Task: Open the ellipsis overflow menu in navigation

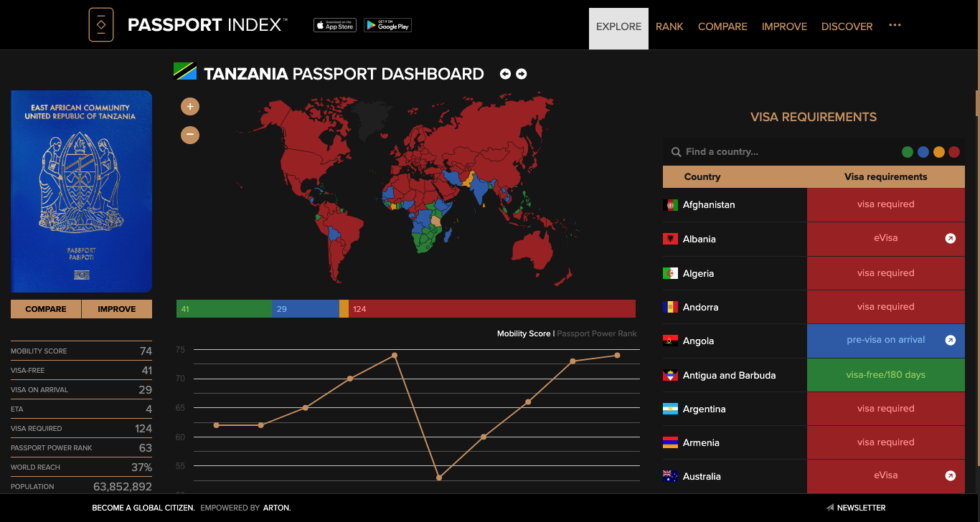Action: point(895,27)
